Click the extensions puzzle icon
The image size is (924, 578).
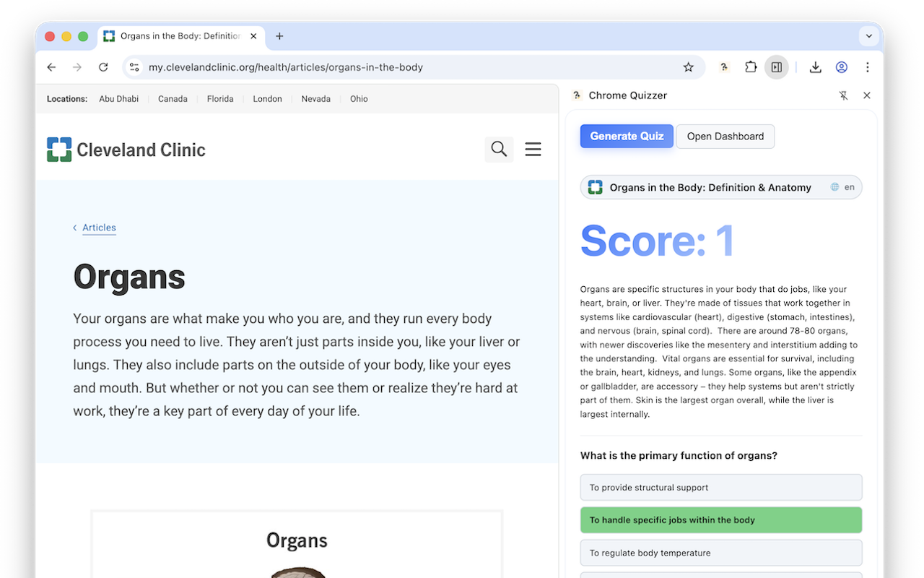(x=751, y=66)
